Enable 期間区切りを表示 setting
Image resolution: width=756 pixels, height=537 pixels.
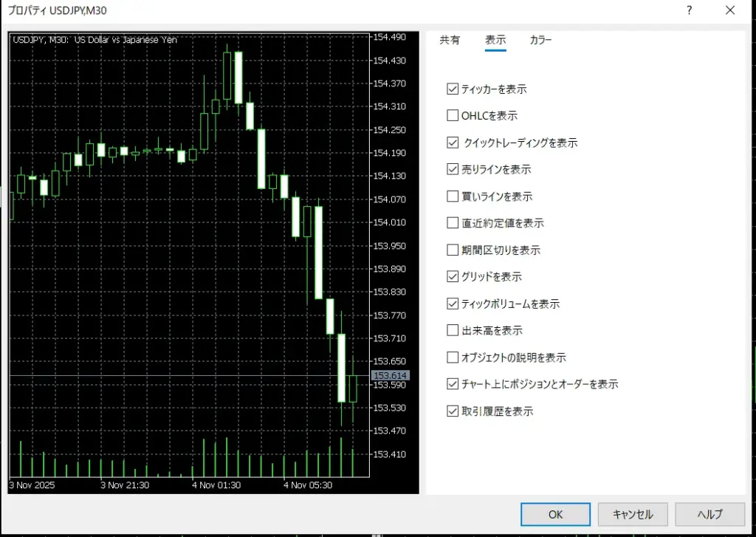coord(453,250)
